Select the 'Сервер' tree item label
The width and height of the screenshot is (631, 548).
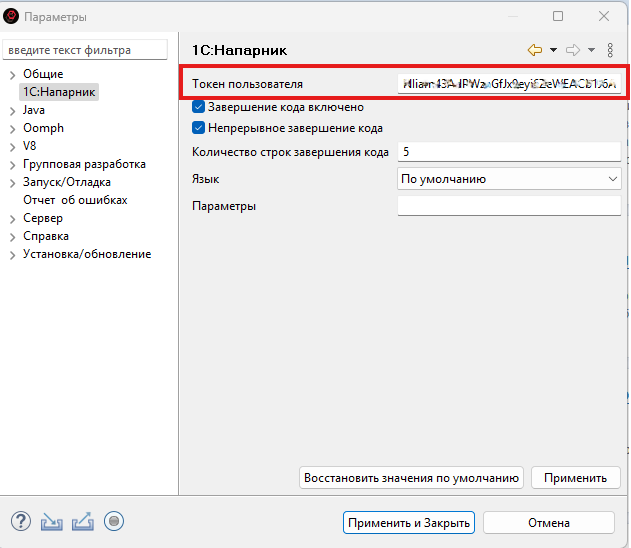43,218
